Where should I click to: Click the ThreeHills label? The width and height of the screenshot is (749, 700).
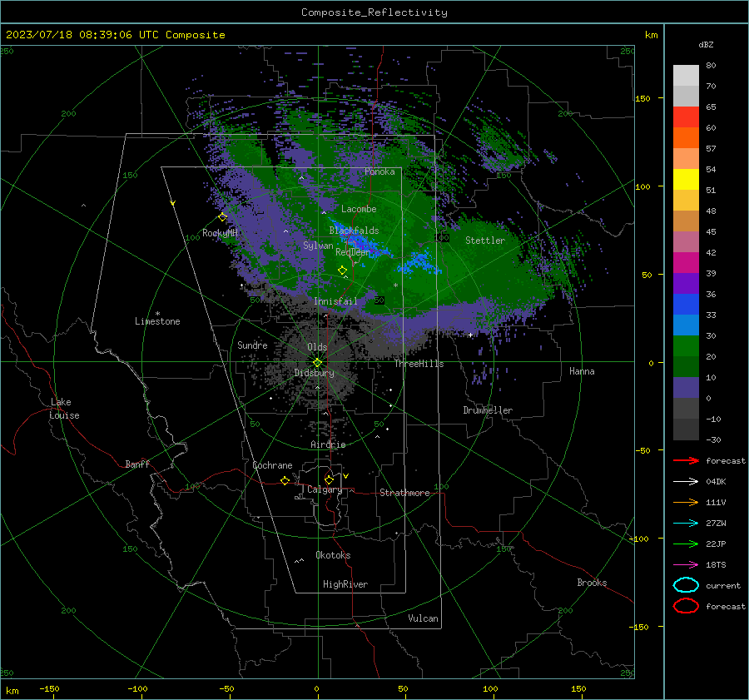click(x=419, y=364)
